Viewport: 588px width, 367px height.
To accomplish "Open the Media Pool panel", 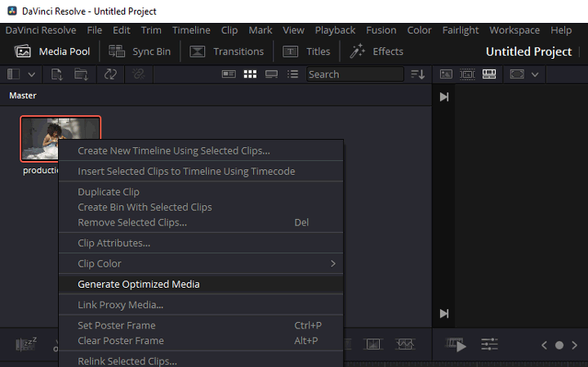I will (x=52, y=51).
